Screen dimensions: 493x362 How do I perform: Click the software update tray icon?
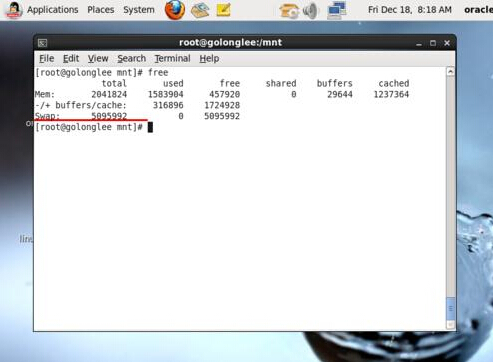pos(289,10)
